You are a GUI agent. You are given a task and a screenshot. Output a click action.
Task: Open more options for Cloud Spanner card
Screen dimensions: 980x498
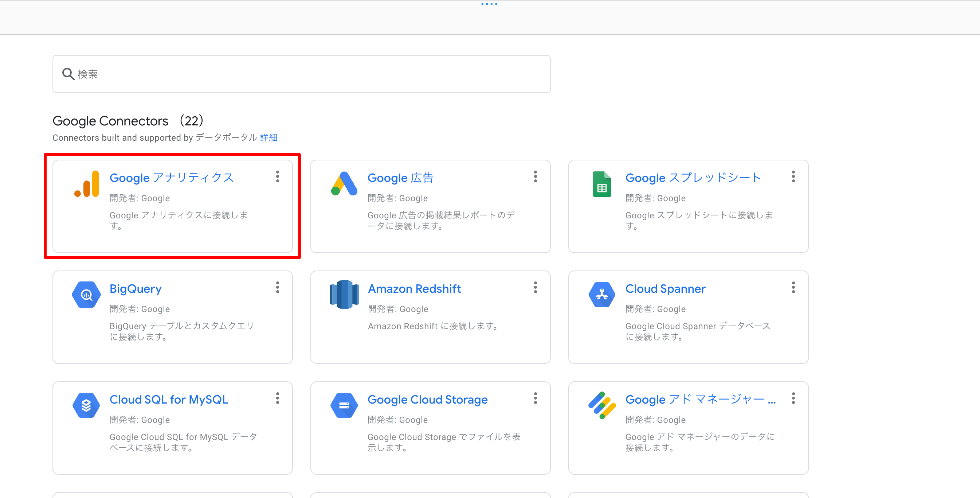793,287
